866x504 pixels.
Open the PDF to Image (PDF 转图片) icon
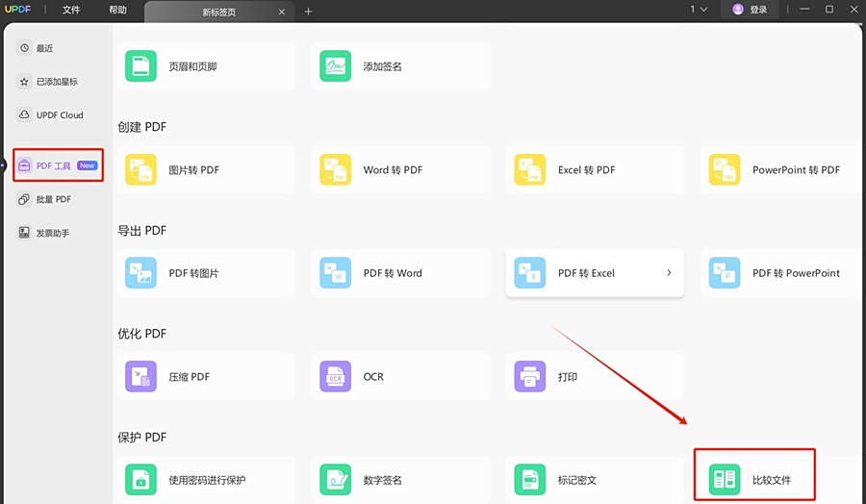[140, 273]
